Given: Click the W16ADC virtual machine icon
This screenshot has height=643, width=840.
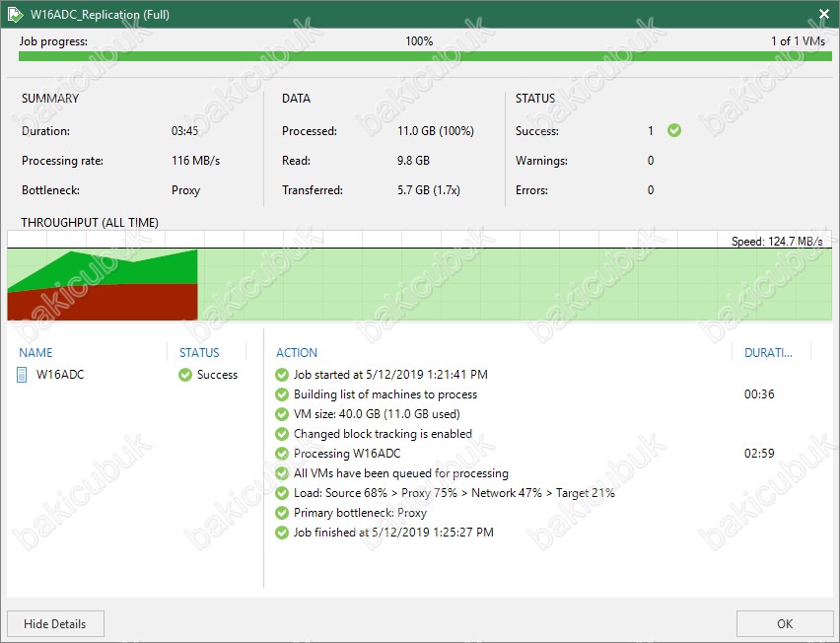Looking at the screenshot, I should click(22, 375).
